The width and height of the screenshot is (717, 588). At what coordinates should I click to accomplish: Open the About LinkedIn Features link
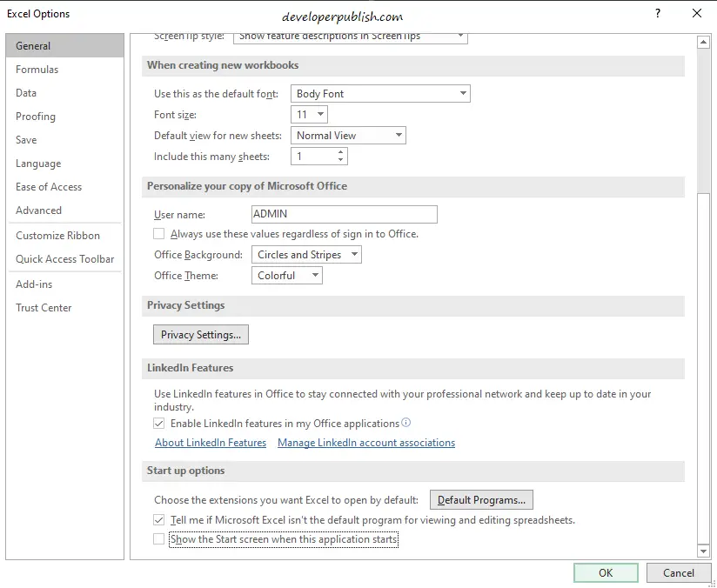click(x=211, y=443)
